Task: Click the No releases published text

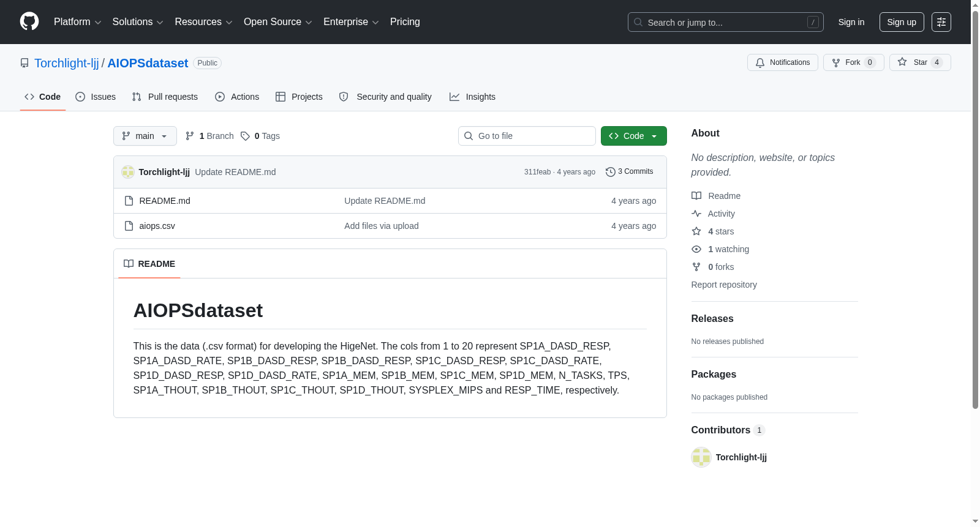Action: click(x=728, y=342)
